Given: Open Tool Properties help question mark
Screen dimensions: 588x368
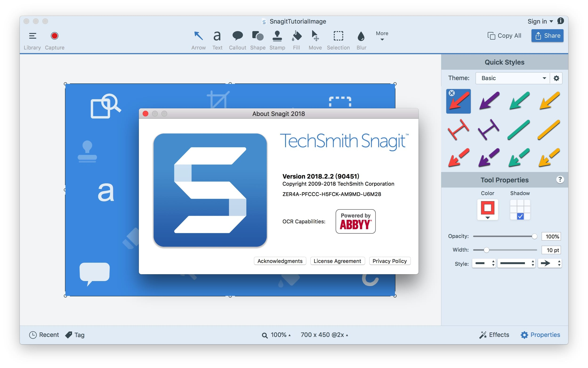Looking at the screenshot, I should (x=560, y=180).
